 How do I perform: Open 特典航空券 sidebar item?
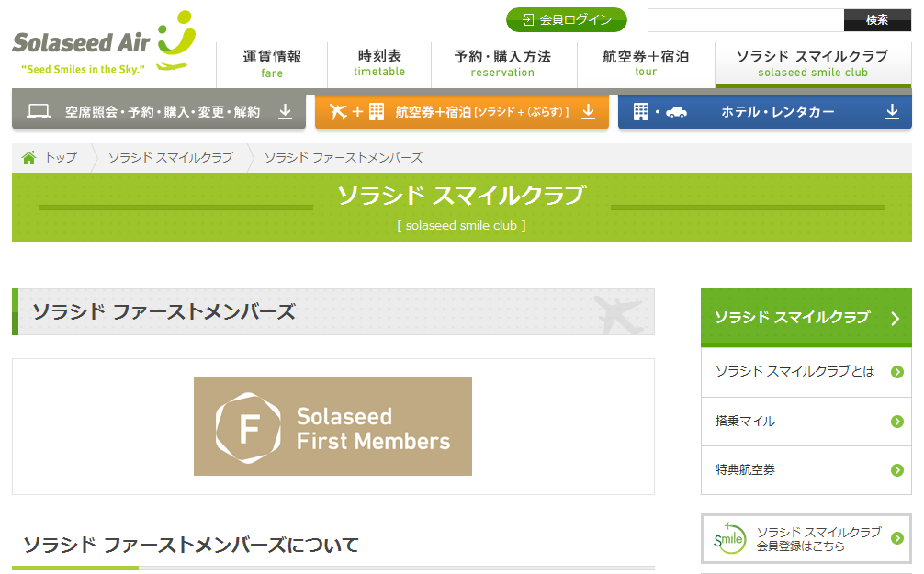point(806,470)
